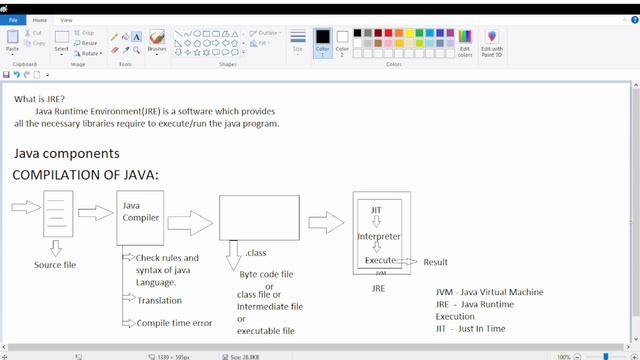The height and width of the screenshot is (360, 640).
Task: Open the shape Fill dropdown
Action: point(260,43)
